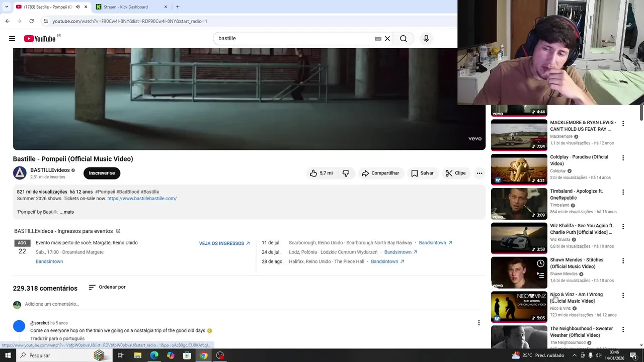Viewport: 644px width, 362px height.
Task: Open Bandsintown link for Scarborough show
Action: 435,243
